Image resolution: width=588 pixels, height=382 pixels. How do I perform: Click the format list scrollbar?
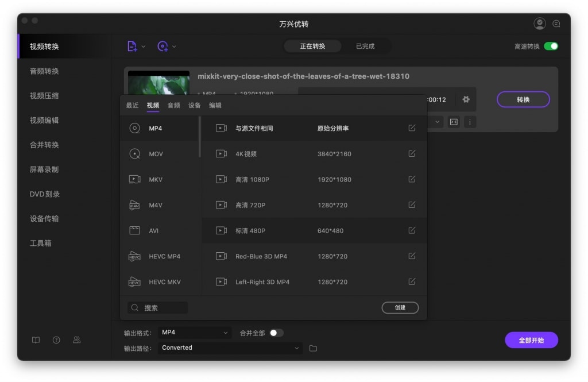[199, 137]
